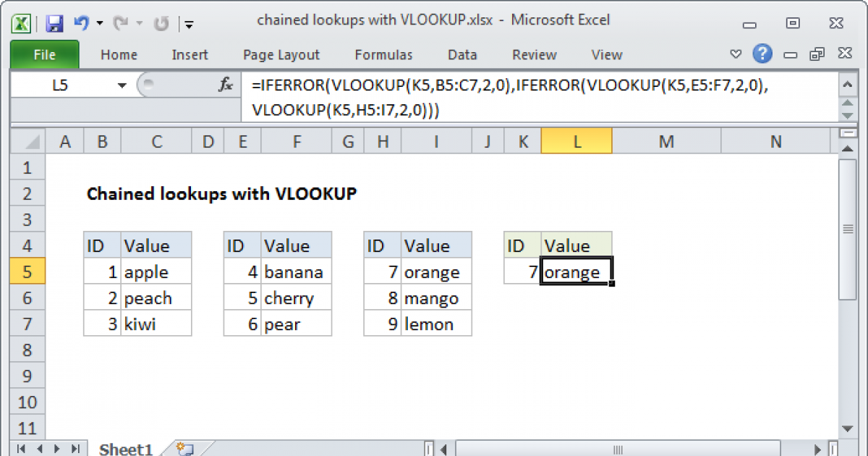
Task: Jump to the first sheet navigation arrow
Action: tap(21, 449)
